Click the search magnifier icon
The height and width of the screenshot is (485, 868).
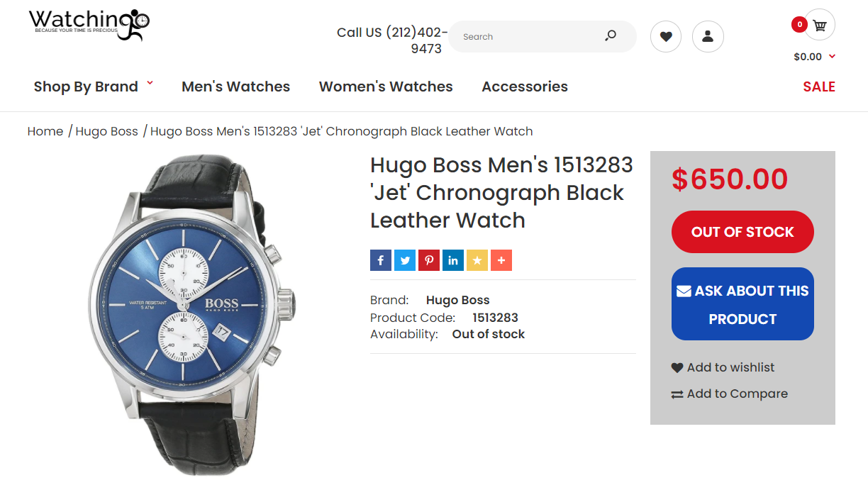tap(611, 36)
